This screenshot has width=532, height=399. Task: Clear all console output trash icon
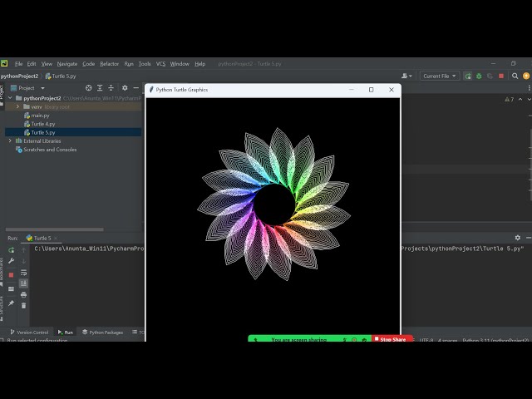[23, 306]
